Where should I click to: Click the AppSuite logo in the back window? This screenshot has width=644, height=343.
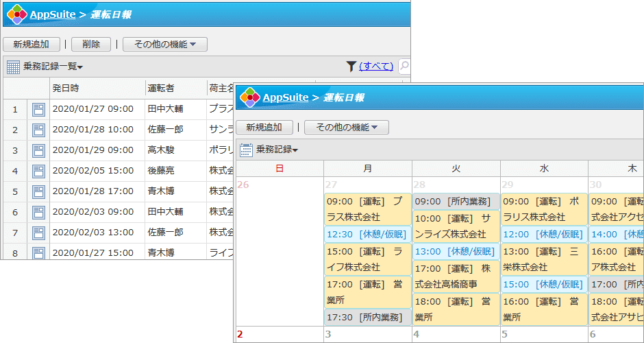[x=16, y=14]
